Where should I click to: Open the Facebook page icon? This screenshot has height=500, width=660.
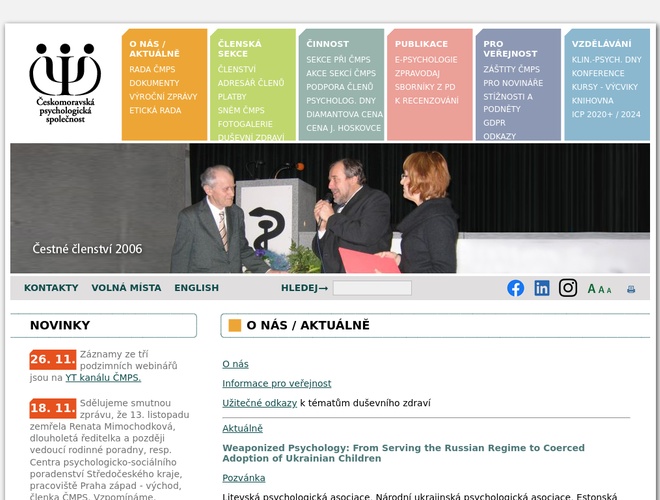515,288
